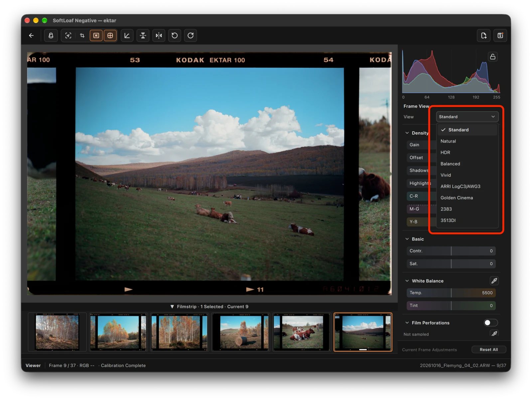Image resolution: width=532 pixels, height=400 pixels.
Task: Collapse the Film Perforations section
Action: click(x=407, y=323)
